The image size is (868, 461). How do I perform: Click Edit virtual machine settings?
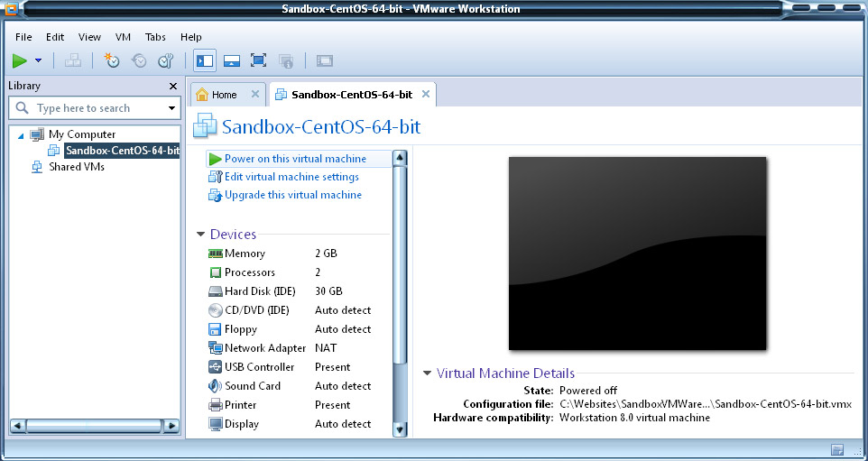(x=291, y=177)
